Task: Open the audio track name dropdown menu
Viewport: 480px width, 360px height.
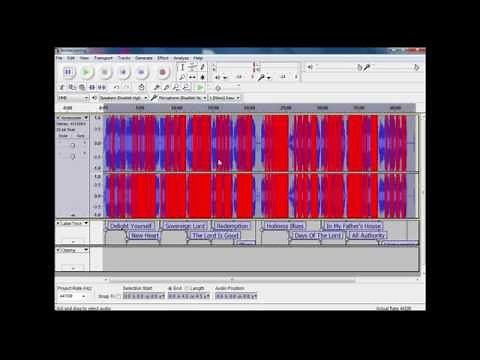Action: pos(73,118)
